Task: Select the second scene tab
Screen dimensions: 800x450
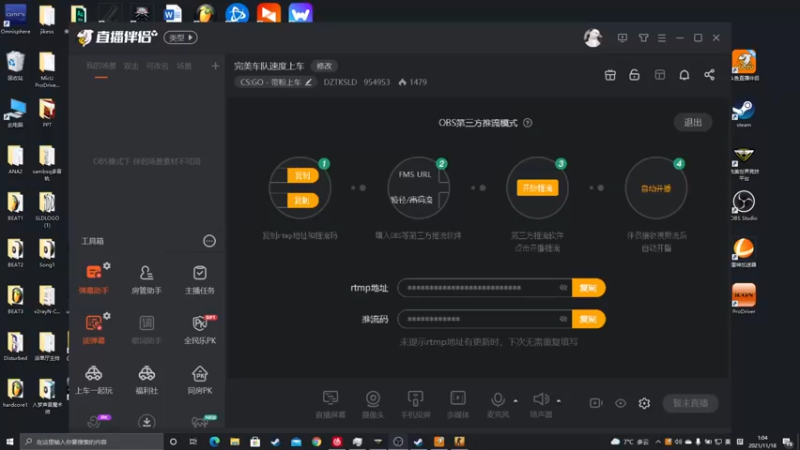Action: pos(131,66)
